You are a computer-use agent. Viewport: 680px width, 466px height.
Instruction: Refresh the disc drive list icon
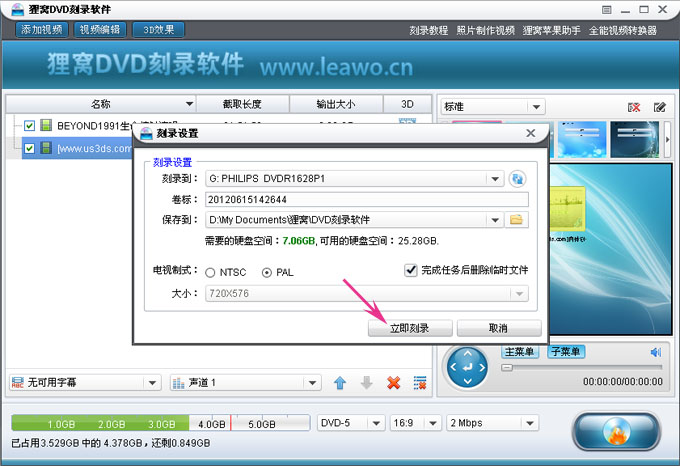(517, 179)
